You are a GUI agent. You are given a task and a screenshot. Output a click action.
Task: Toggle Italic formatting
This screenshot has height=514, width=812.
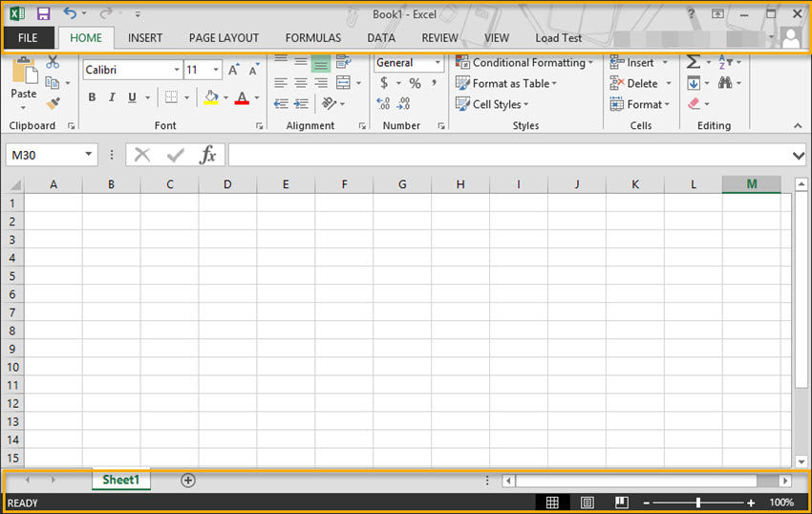[x=112, y=96]
